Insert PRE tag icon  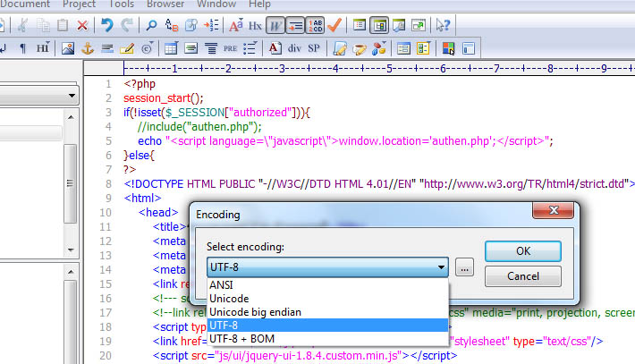[231, 48]
